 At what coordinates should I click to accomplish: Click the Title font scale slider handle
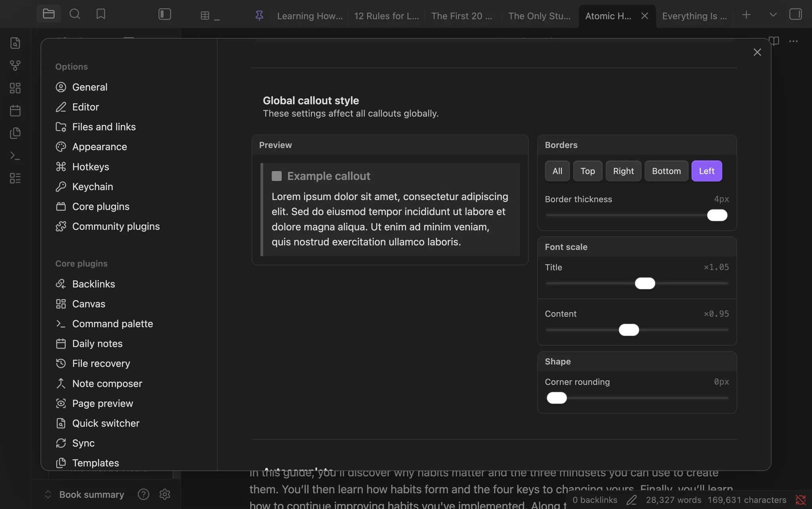(645, 283)
